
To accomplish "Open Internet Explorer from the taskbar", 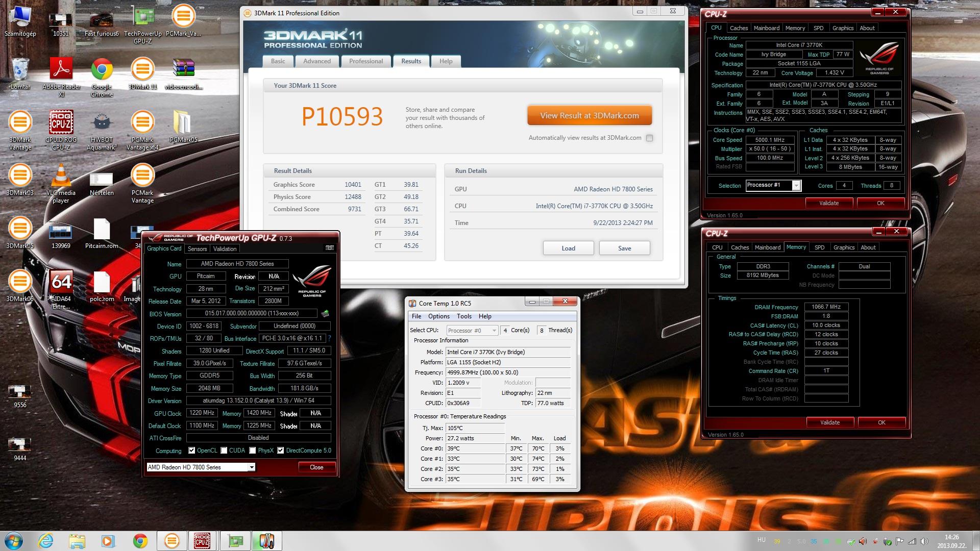I will click(x=45, y=541).
